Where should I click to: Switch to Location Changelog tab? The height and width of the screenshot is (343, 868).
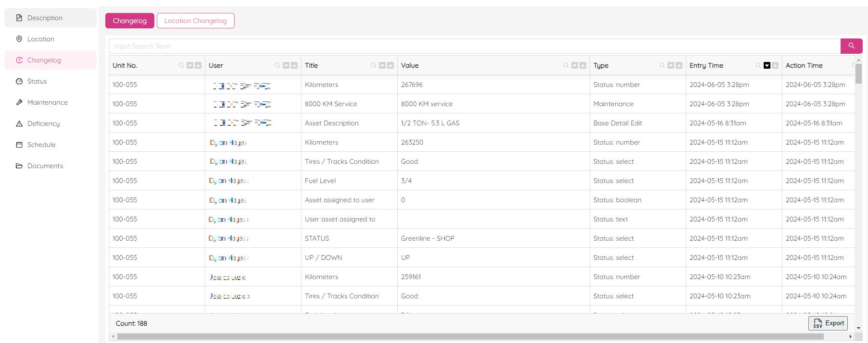click(x=195, y=21)
